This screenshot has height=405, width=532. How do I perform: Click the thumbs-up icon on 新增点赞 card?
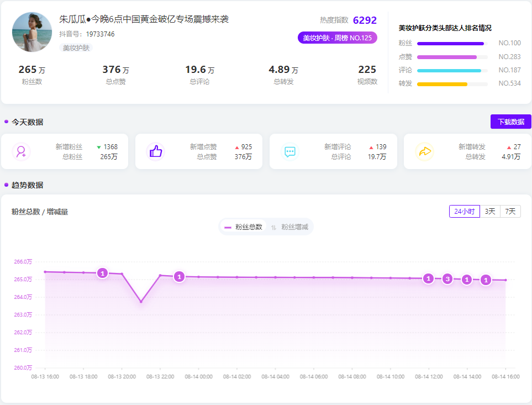[x=155, y=151]
